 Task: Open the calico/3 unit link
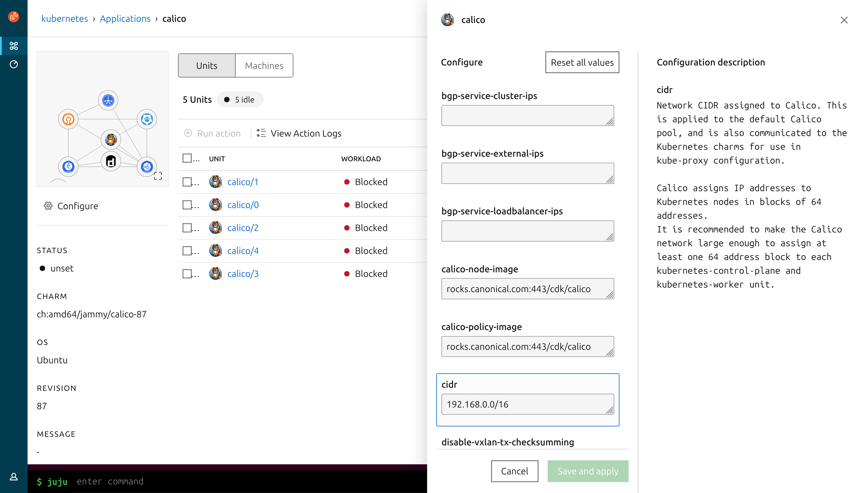coord(243,273)
